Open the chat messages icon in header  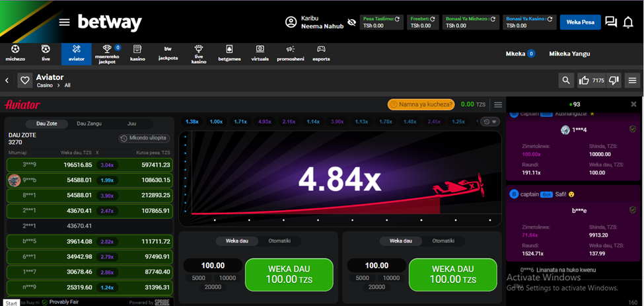[x=611, y=22]
